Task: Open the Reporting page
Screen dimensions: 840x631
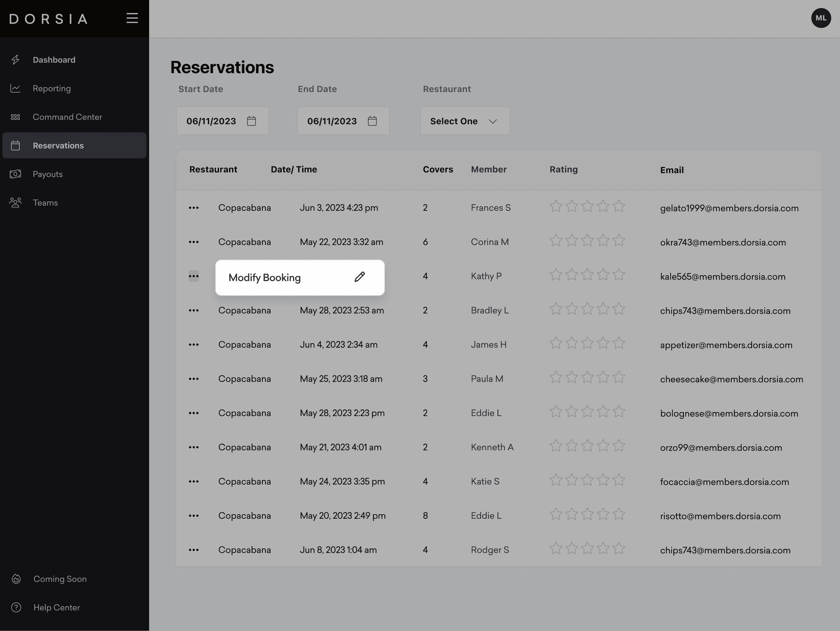Action: click(52, 89)
